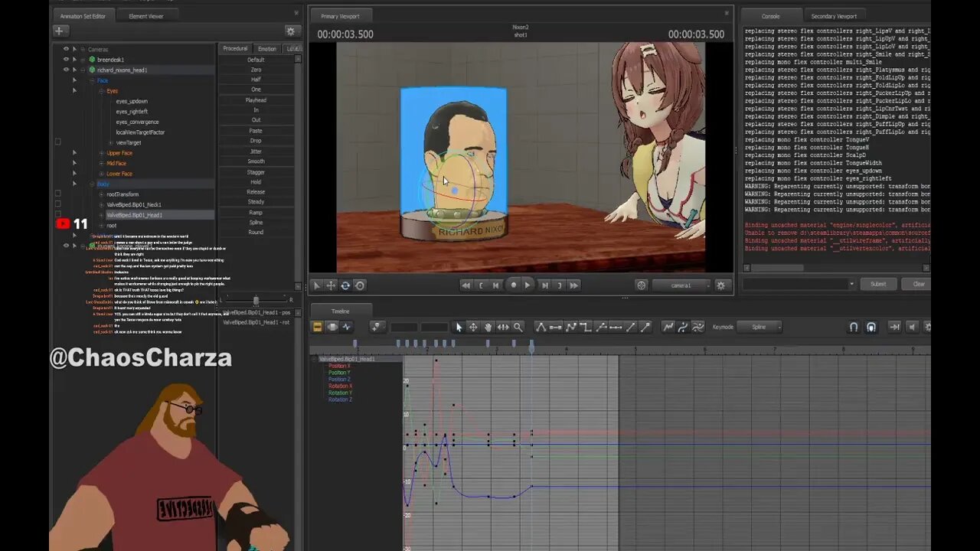Viewport: 980px width, 551px height.
Task: Click the last tangent icon before curve tools
Action: tap(645, 327)
